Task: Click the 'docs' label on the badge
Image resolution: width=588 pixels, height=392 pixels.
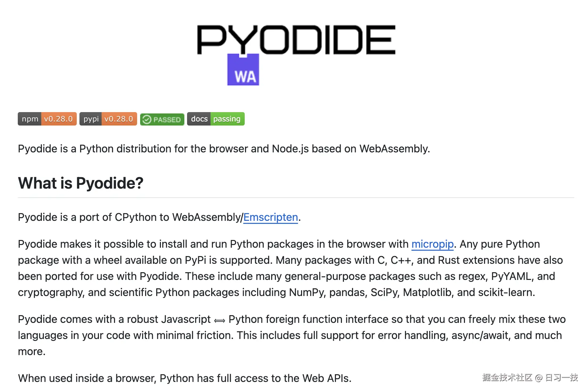Action: tap(199, 119)
